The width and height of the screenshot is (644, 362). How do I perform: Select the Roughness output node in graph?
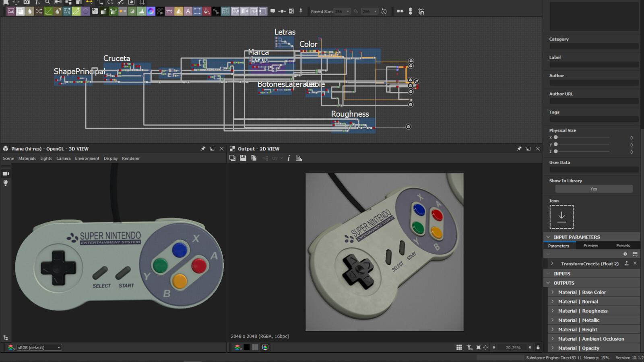409,127
